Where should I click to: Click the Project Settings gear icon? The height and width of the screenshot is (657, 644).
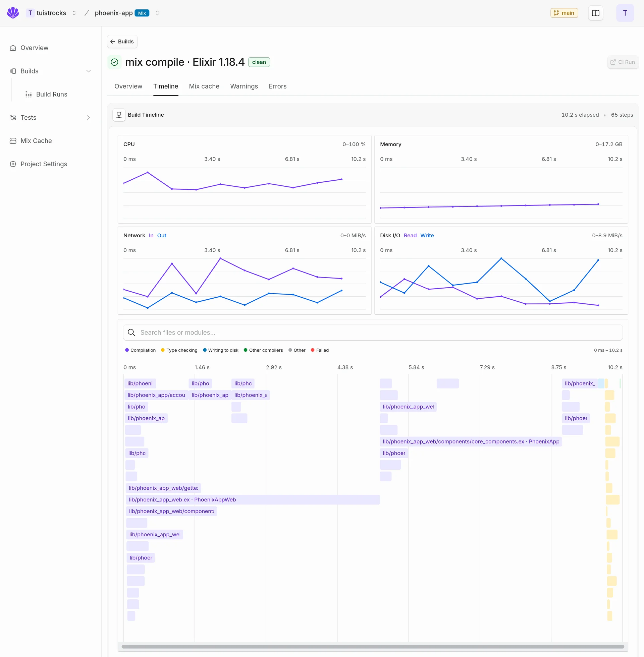click(x=13, y=164)
